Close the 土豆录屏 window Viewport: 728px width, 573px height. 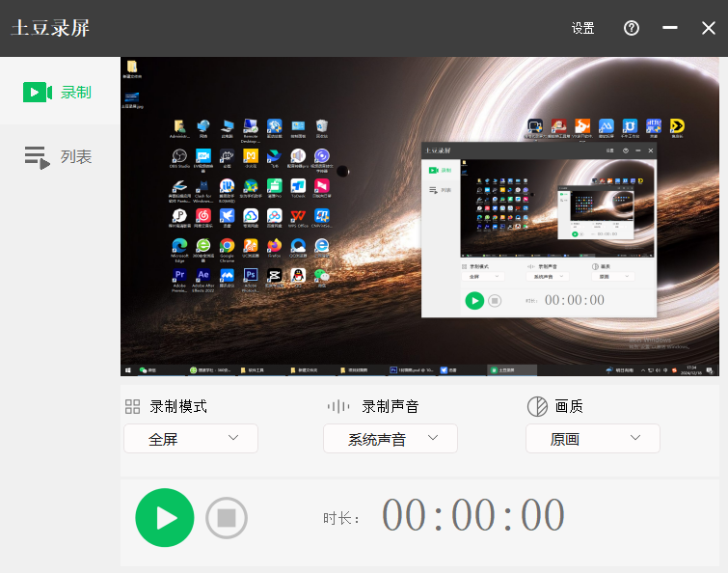point(709,28)
